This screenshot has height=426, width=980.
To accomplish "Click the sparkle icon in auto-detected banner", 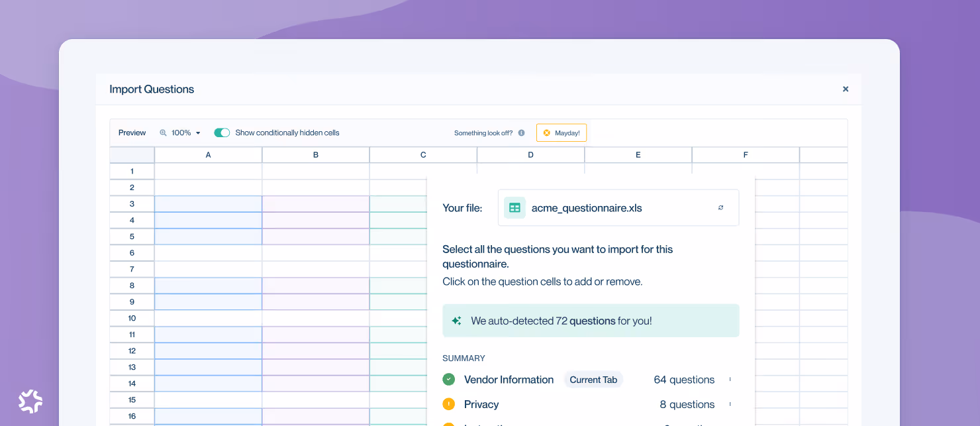I will (x=456, y=321).
